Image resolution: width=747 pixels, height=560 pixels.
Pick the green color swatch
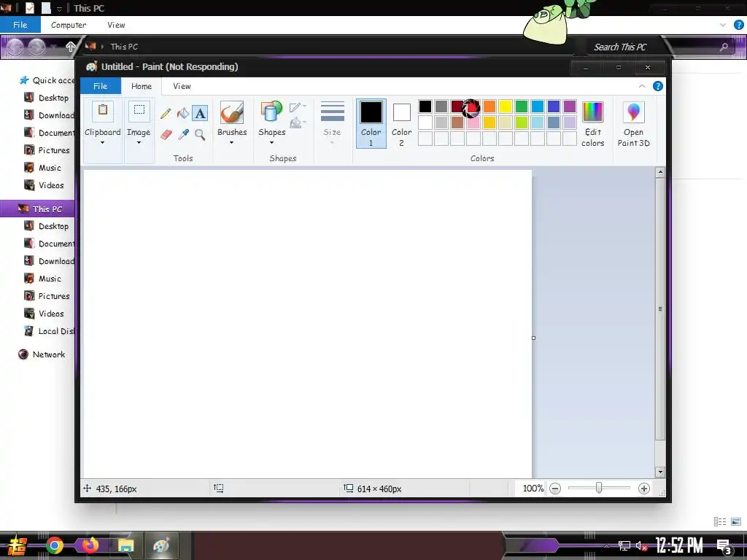[521, 106]
